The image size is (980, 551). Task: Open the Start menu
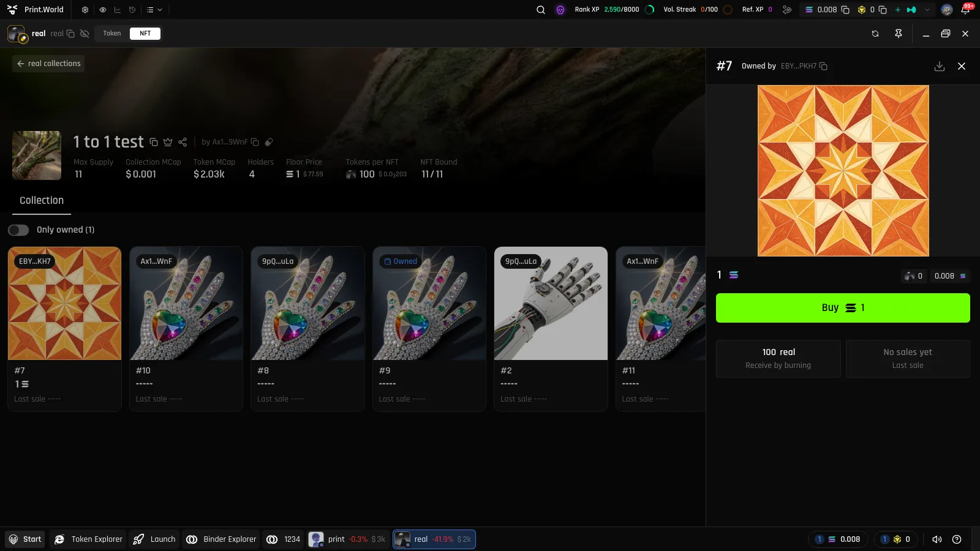[25, 539]
